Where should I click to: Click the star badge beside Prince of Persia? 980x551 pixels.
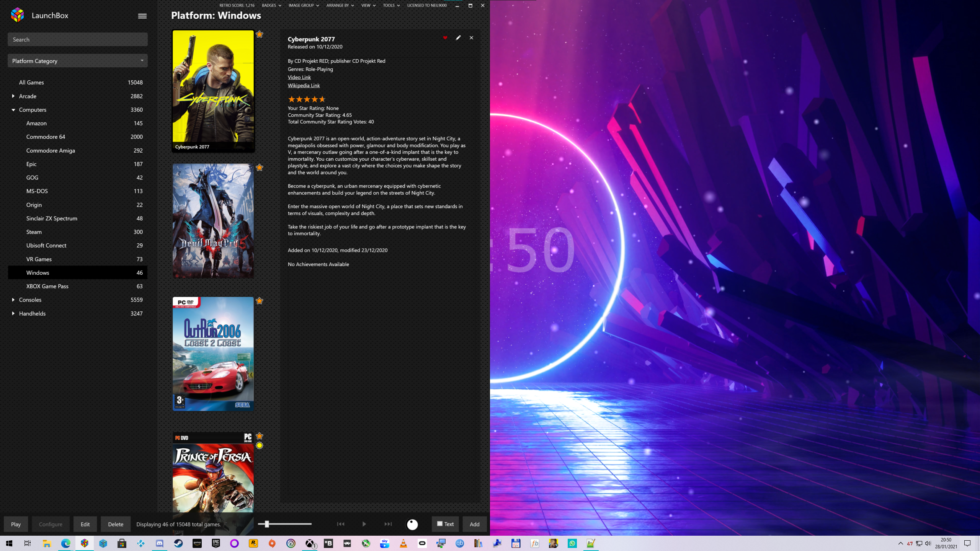click(260, 436)
